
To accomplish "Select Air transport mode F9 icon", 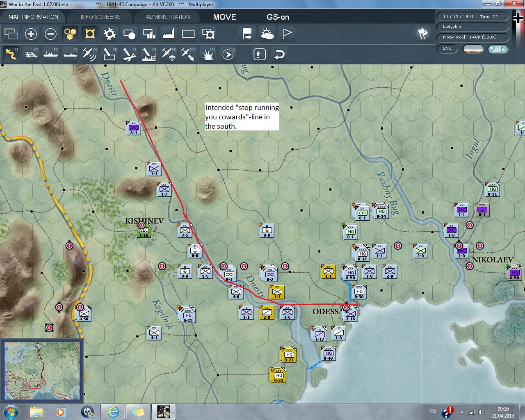I will tap(169, 54).
